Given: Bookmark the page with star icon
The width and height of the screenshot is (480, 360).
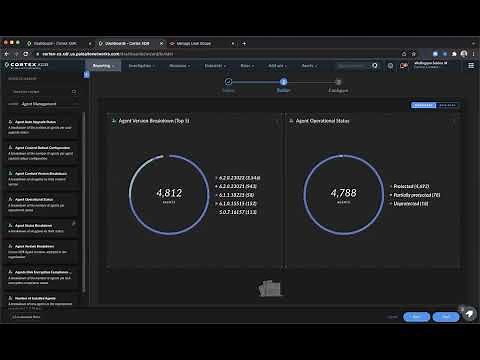Looking at the screenshot, I should pyautogui.click(x=414, y=54).
